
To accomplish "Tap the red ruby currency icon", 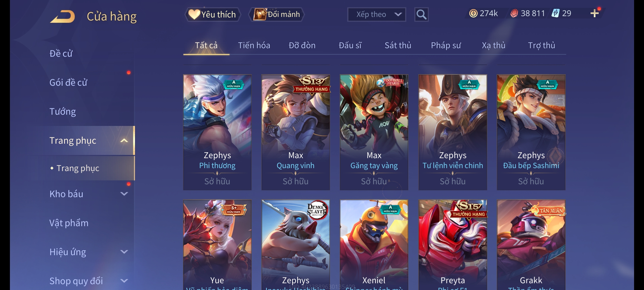I will click(514, 13).
